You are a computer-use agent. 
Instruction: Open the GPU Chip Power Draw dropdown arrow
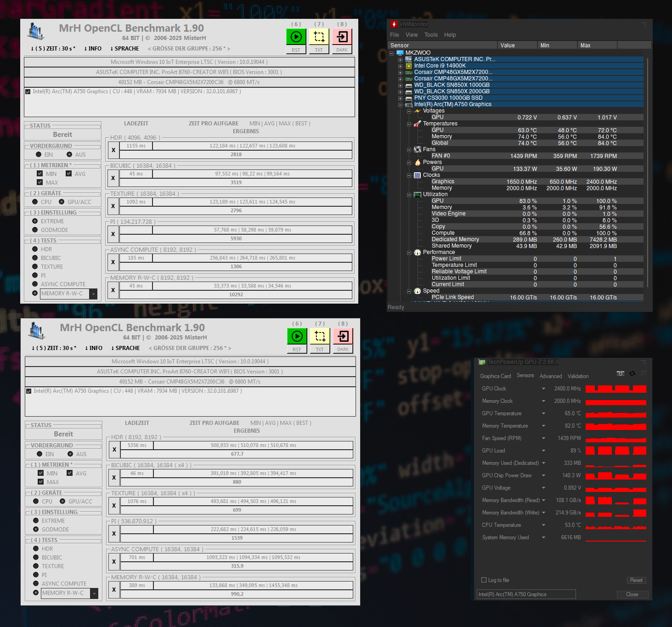pos(543,475)
